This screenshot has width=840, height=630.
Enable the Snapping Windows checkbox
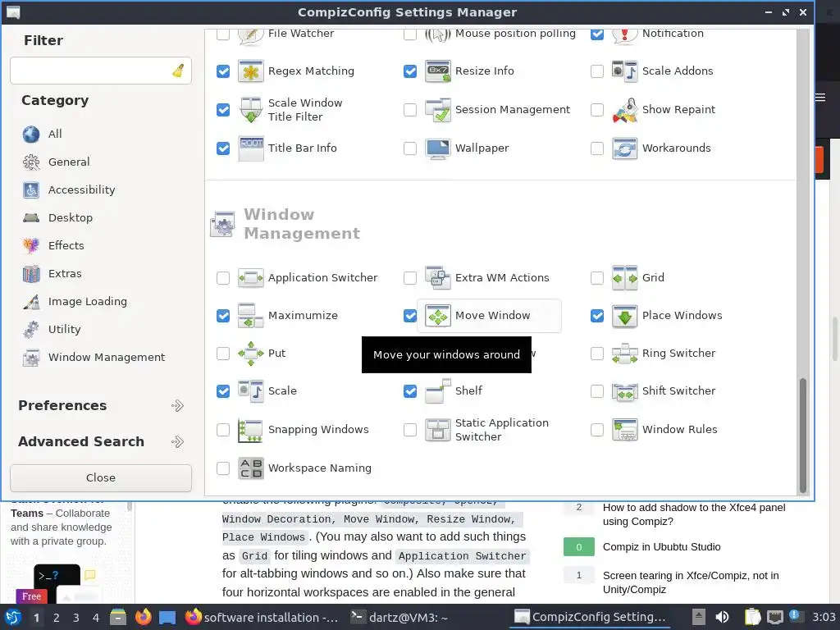[x=223, y=430]
